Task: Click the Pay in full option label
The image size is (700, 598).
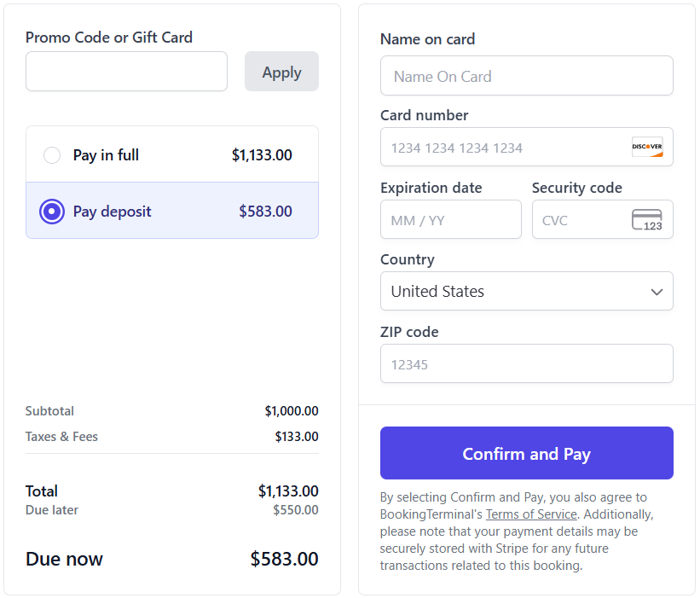Action: pos(106,155)
